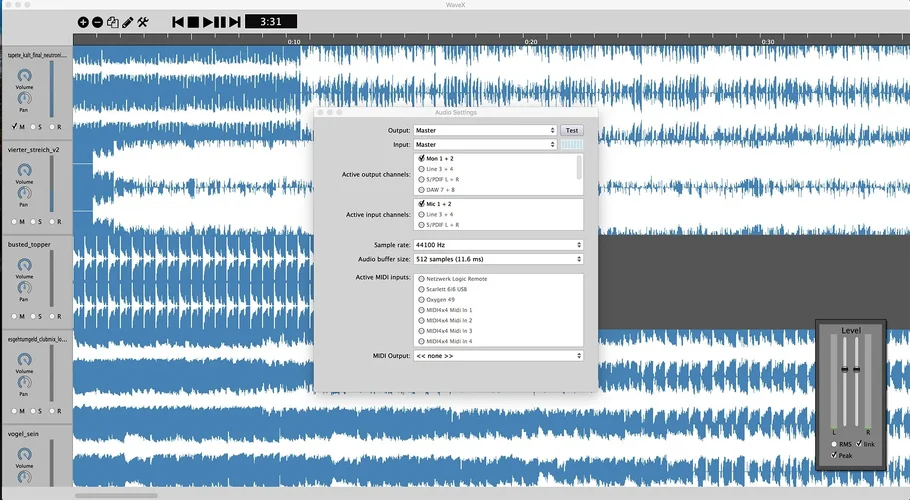
Task: Click the right Level slider handle
Action: pos(857,369)
